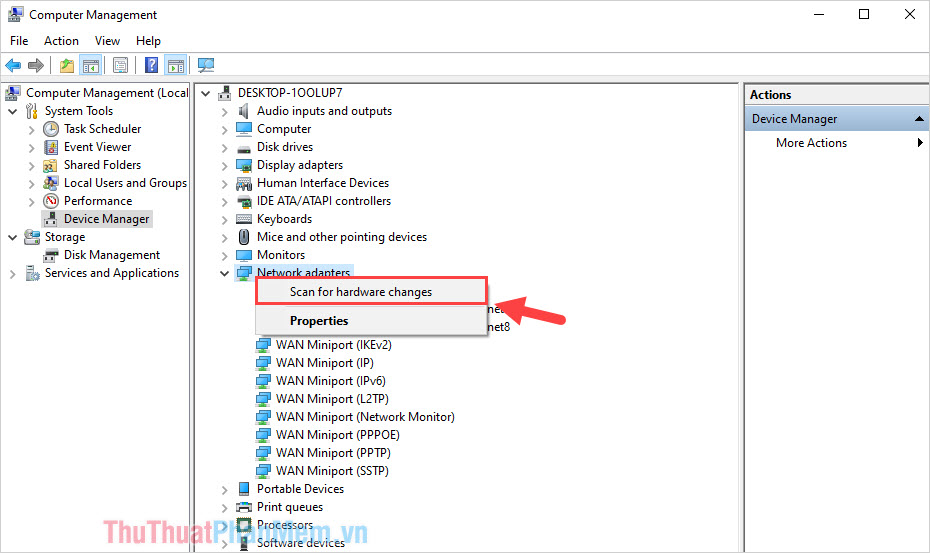The width and height of the screenshot is (930, 553).
Task: Open the Help menu
Action: coord(148,40)
